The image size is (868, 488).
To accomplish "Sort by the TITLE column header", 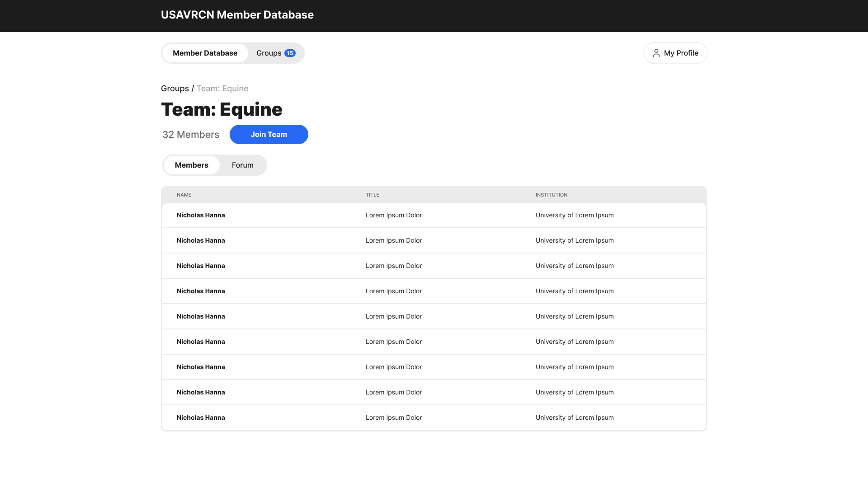I will click(372, 195).
